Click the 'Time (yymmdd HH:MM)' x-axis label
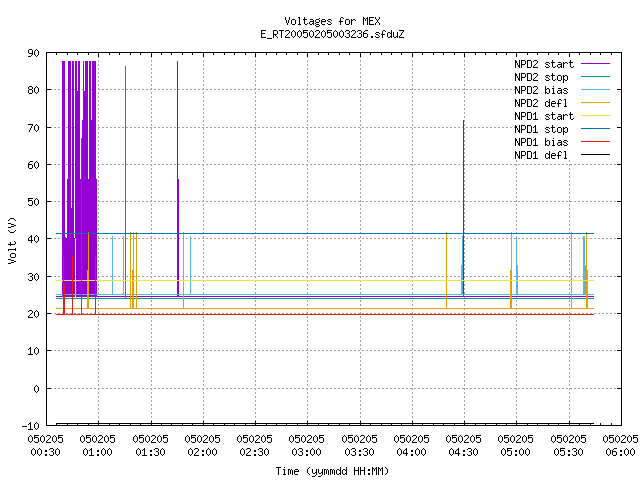 pos(332,471)
